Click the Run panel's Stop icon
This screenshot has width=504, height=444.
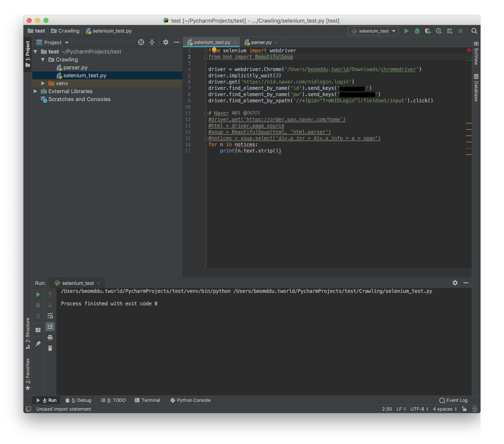[38, 305]
